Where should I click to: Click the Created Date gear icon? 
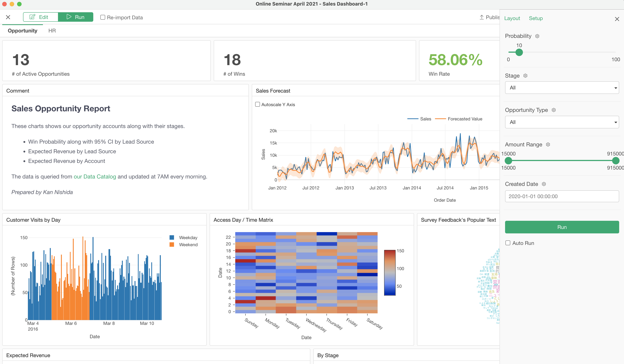pos(544,184)
